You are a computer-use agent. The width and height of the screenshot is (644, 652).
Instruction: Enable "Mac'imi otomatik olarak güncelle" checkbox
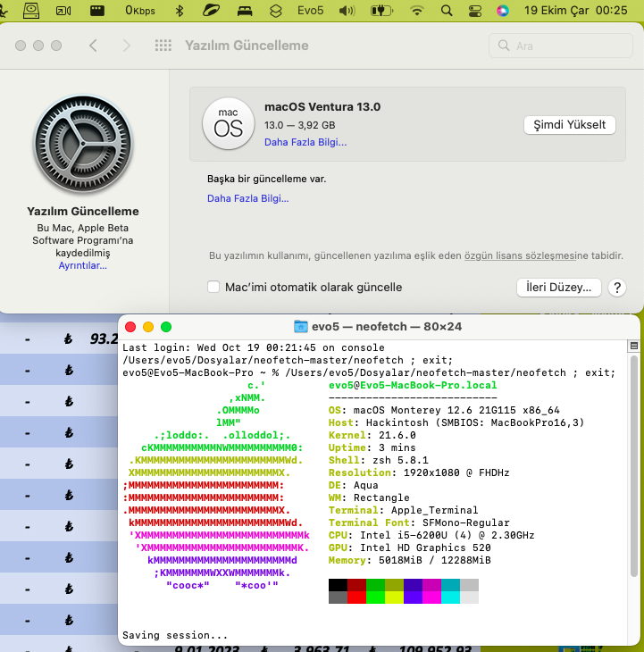coord(213,288)
